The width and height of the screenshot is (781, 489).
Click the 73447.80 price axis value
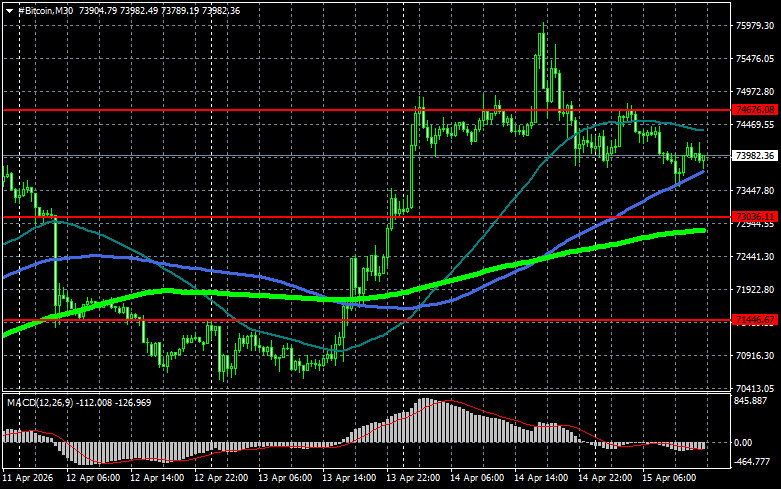point(755,191)
